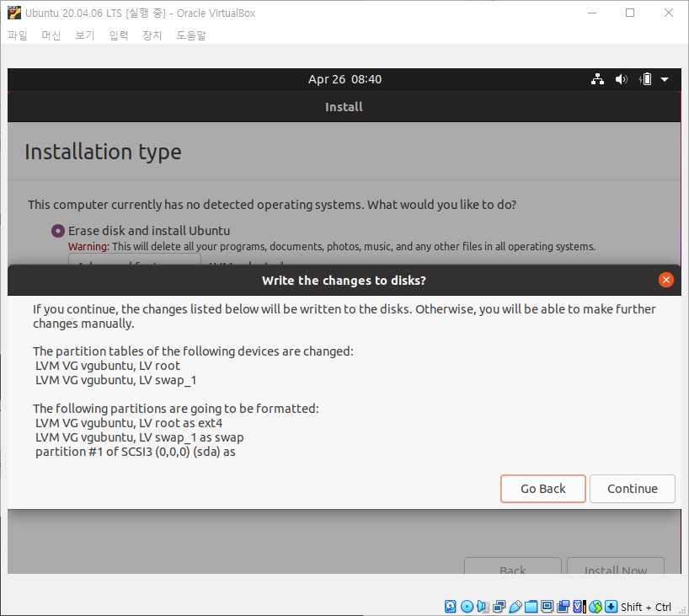
Task: Open the 파일 menu
Action: pyautogui.click(x=18, y=35)
